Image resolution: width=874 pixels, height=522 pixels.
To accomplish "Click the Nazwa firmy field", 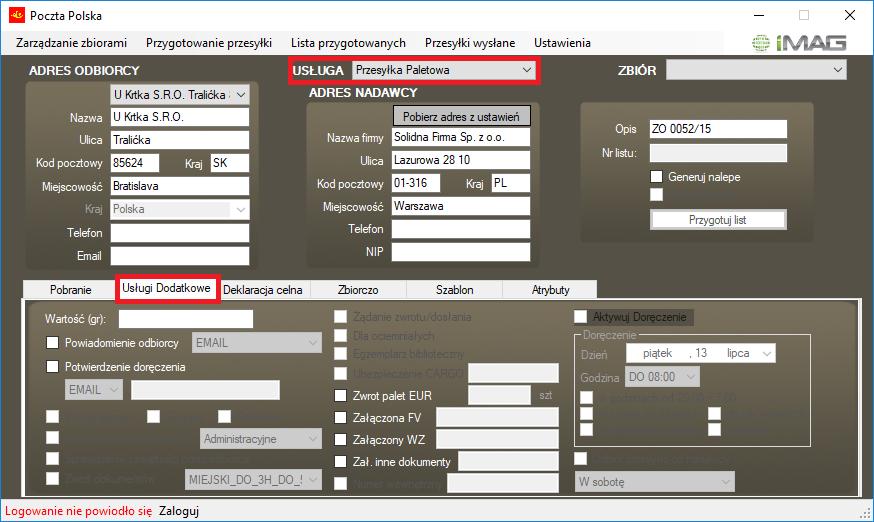I will (461, 137).
